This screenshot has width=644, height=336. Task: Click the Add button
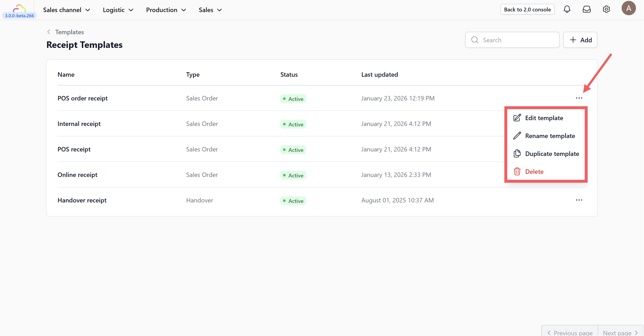tap(580, 40)
